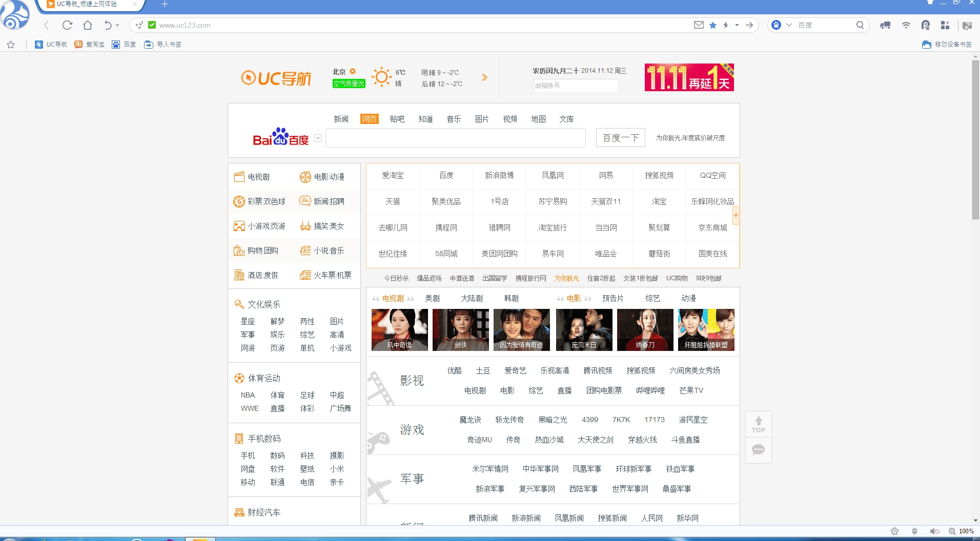
Task: Go back with the back arrow
Action: [47, 25]
